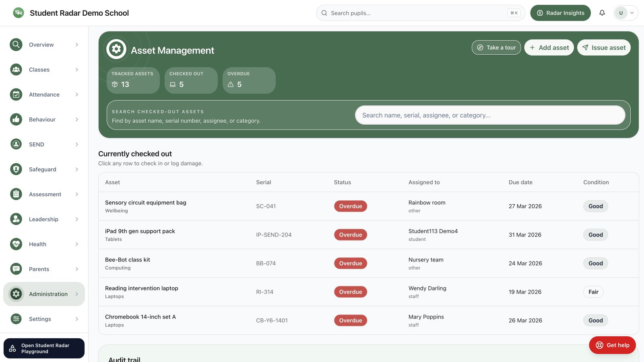Click the Overdue badge for SC-041
The width and height of the screenshot is (644, 362).
click(x=351, y=206)
